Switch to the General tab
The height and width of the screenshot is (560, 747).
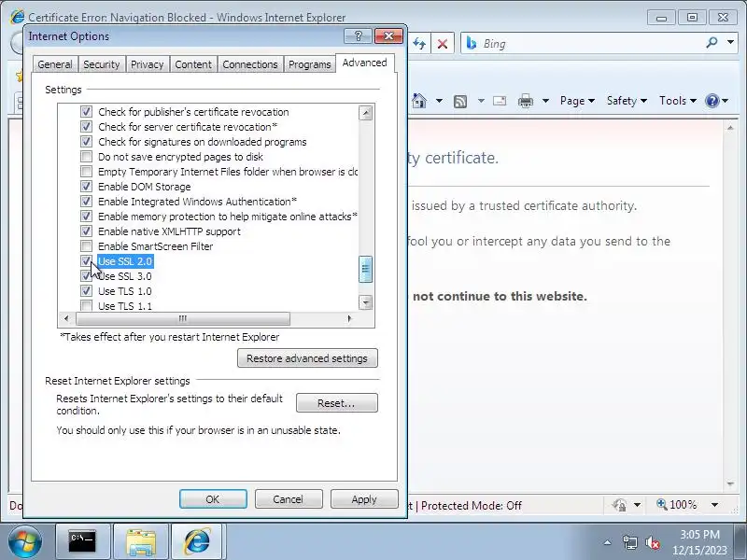click(x=55, y=64)
